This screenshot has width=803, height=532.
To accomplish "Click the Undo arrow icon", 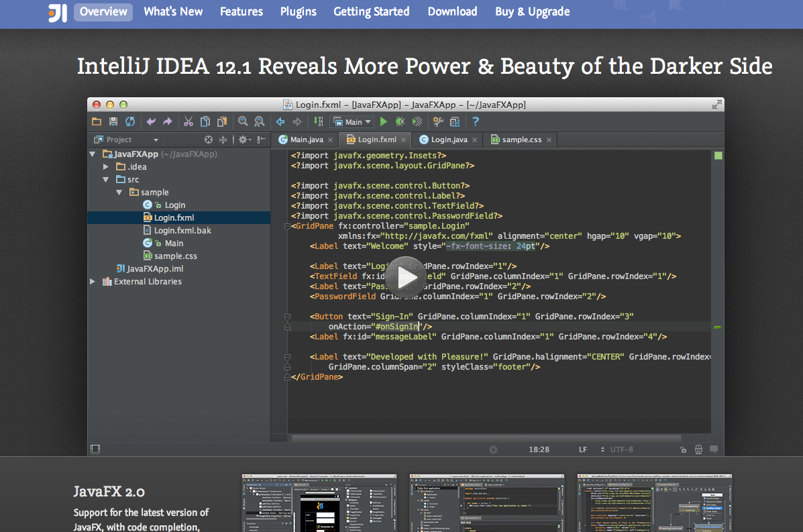I will pos(151,121).
